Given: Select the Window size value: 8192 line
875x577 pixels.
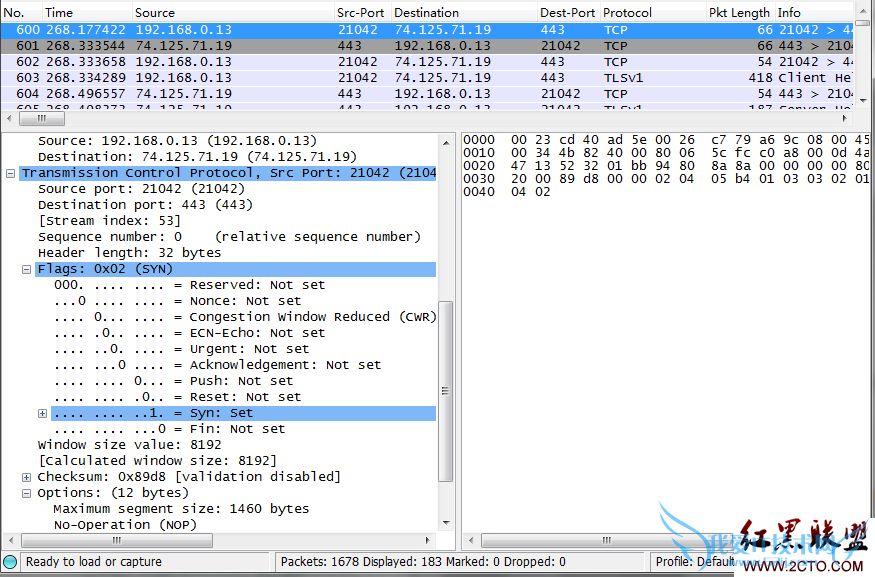Looking at the screenshot, I should 130,445.
